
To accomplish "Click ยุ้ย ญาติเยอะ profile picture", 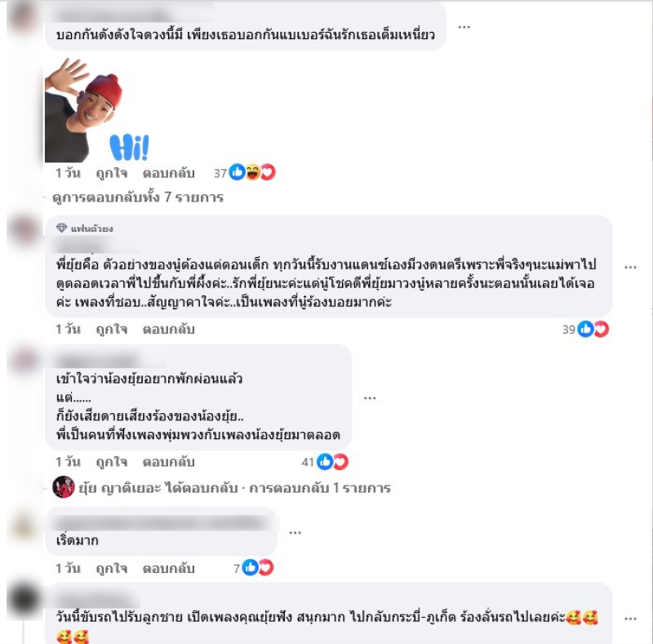I will [64, 487].
